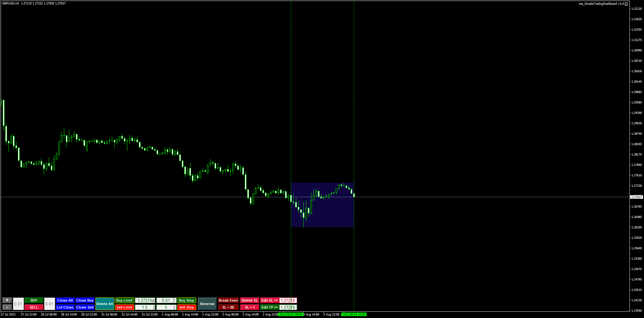Click the Edit SL >> button
The width and height of the screenshot is (644, 318).
[270, 300]
